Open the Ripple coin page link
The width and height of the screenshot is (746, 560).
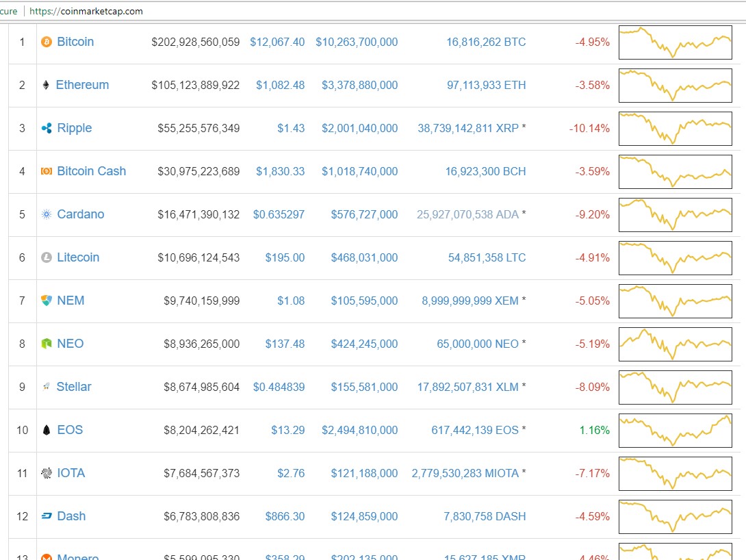(x=74, y=129)
